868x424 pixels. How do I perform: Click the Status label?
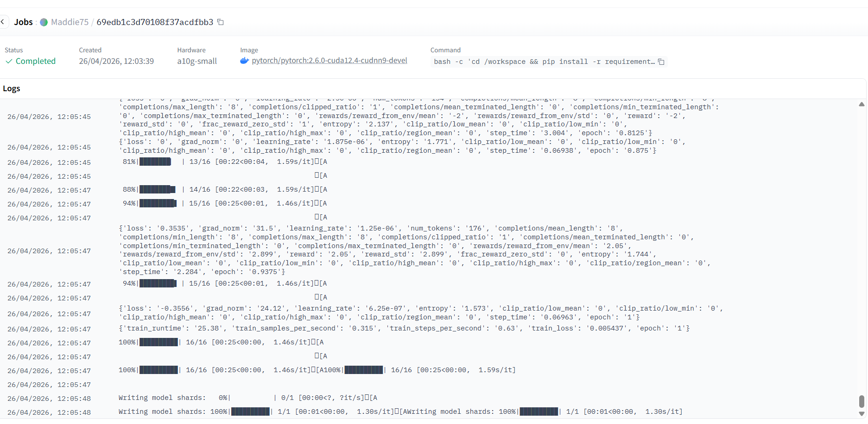point(14,50)
